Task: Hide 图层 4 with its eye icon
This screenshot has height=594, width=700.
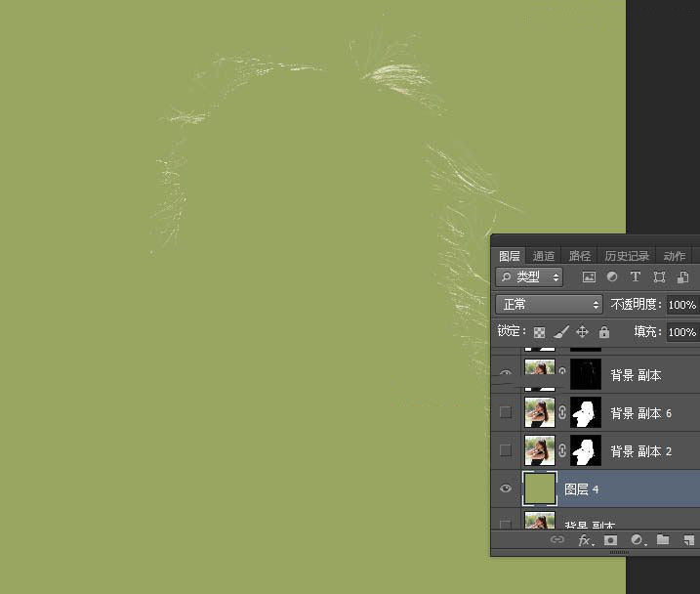Action: tap(506, 488)
